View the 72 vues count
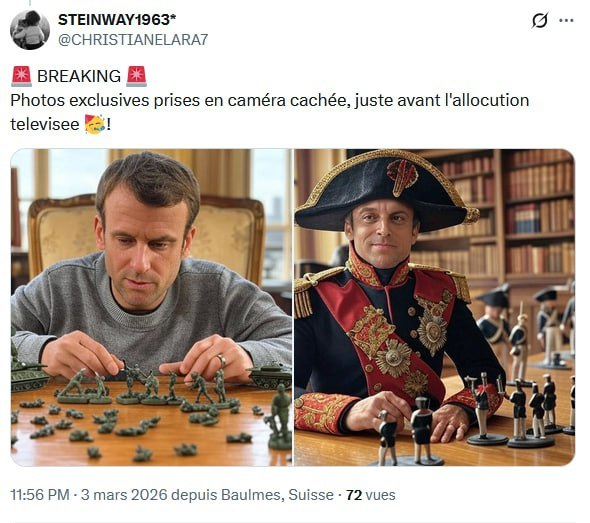 coord(371,495)
